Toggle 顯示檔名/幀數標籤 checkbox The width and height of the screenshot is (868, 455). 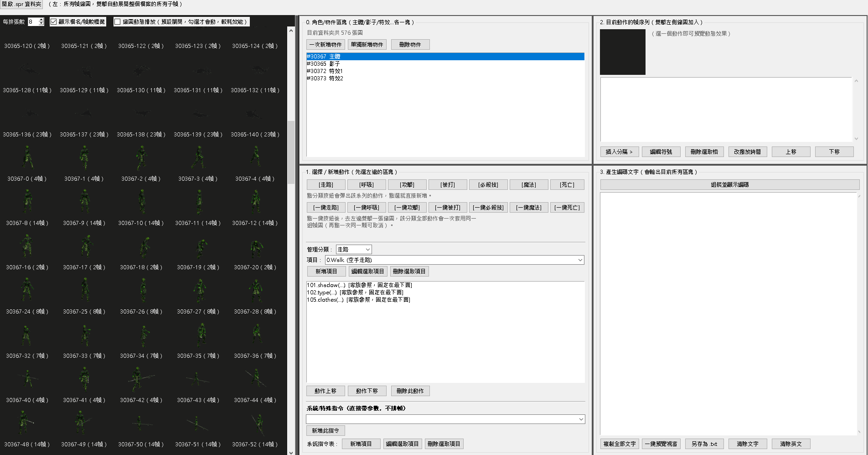[x=54, y=21]
